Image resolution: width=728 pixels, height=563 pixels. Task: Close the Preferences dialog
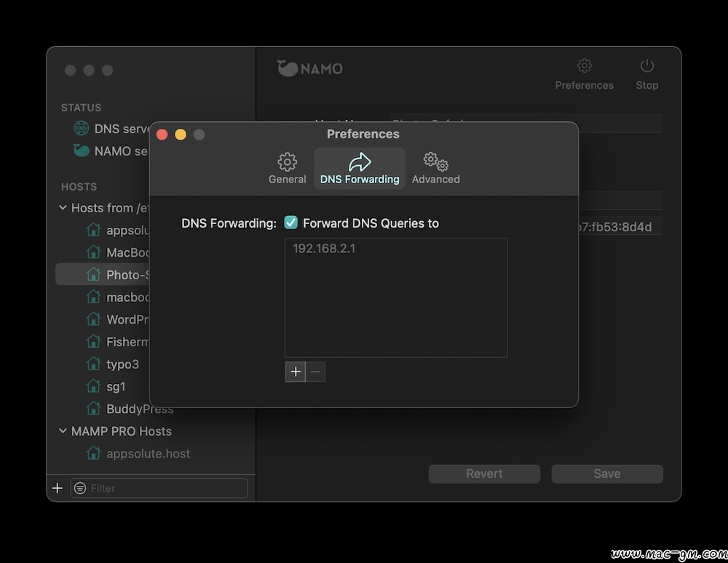pos(162,135)
